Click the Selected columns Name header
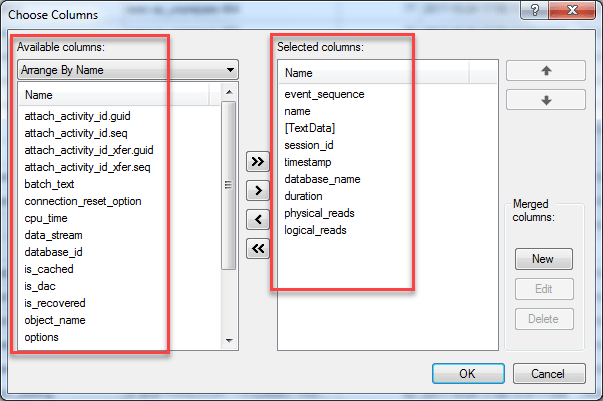Screen dimensions: 603x401 click(x=374, y=73)
